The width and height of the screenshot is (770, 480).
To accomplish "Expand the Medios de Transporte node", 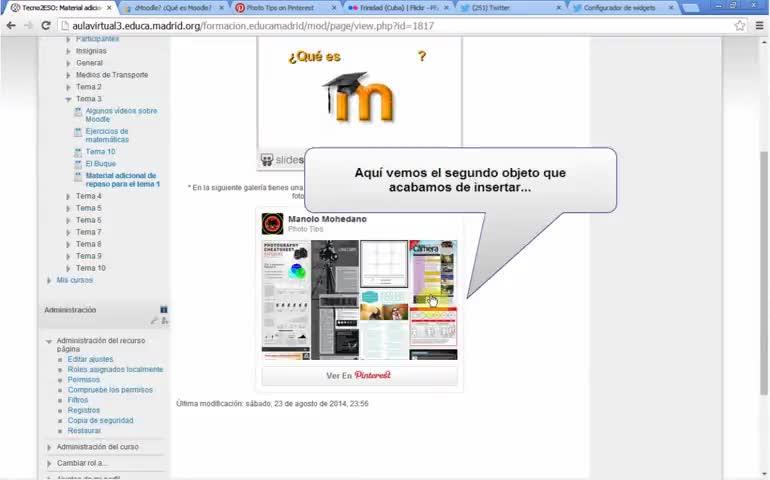I will pos(68,75).
